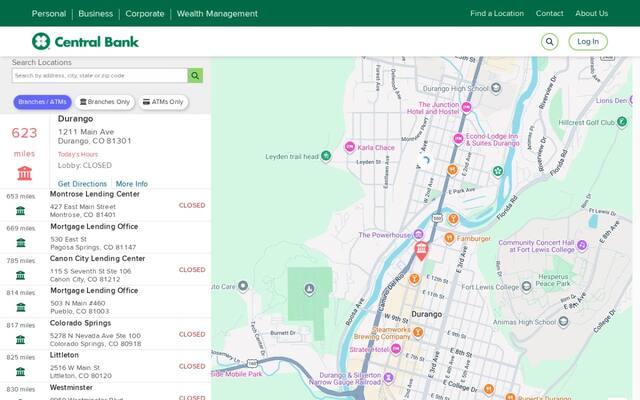
Task: Click the branch icon at 653 miles
Action: pyautogui.click(x=20, y=211)
